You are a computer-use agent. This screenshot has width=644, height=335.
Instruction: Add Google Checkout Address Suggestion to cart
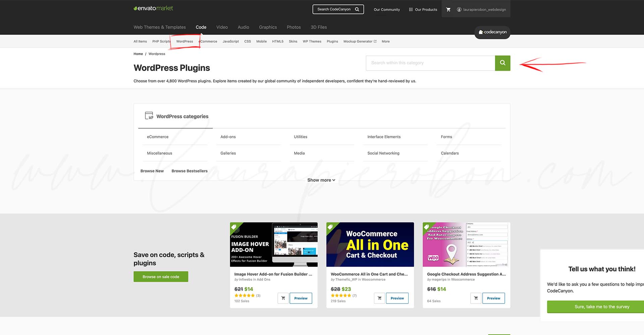tap(476, 298)
